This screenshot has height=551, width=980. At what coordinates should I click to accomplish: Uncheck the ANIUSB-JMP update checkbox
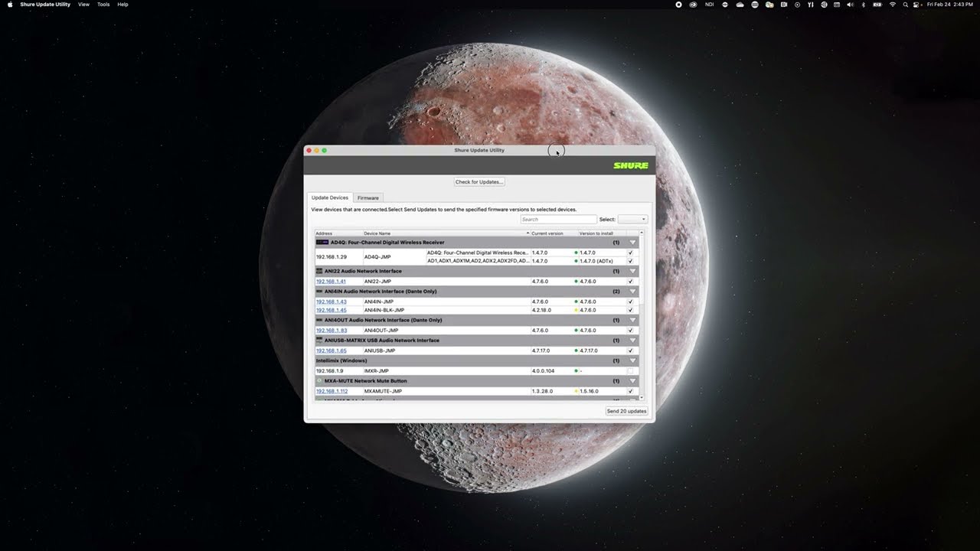pyautogui.click(x=631, y=350)
